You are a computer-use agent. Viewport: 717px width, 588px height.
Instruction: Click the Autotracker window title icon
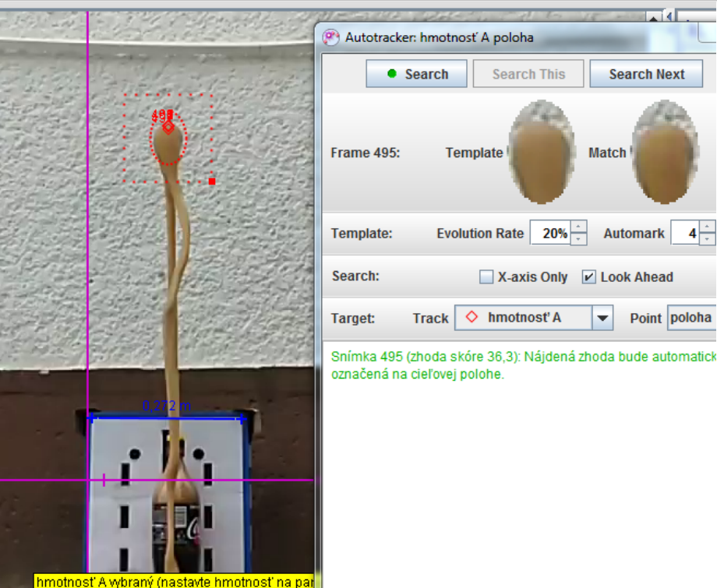point(331,37)
